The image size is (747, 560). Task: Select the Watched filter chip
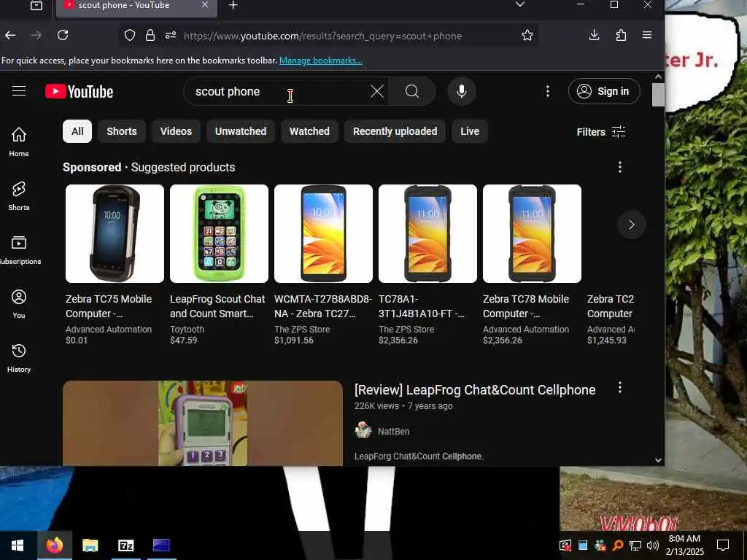point(309,131)
